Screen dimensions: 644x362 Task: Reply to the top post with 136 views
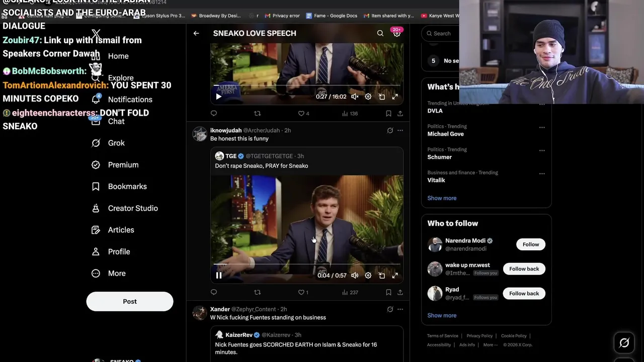point(214,114)
